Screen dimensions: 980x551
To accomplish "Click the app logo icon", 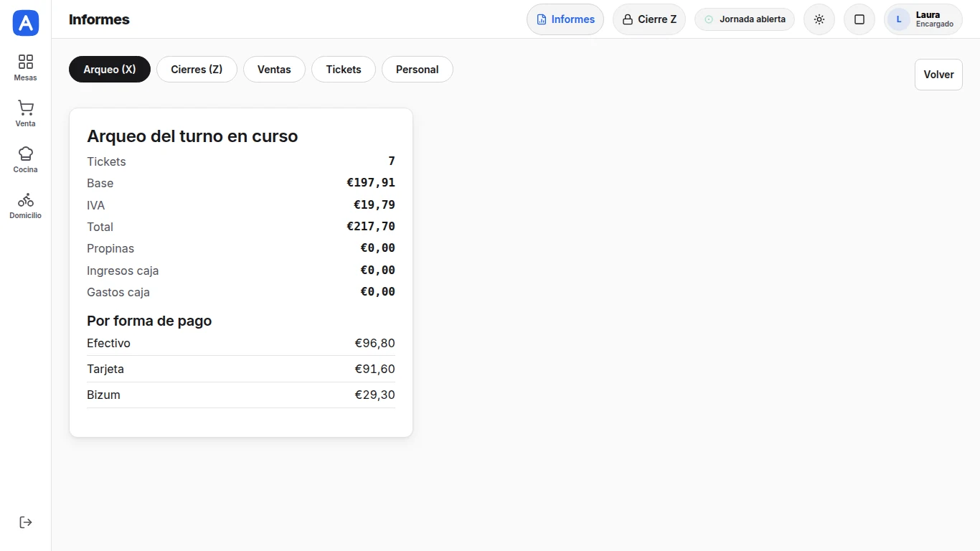I will point(26,23).
